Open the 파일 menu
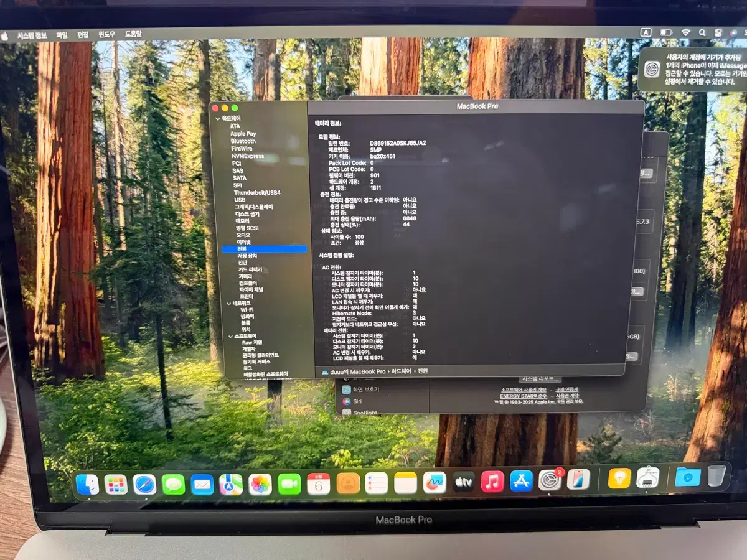The height and width of the screenshot is (560, 747). [62, 35]
